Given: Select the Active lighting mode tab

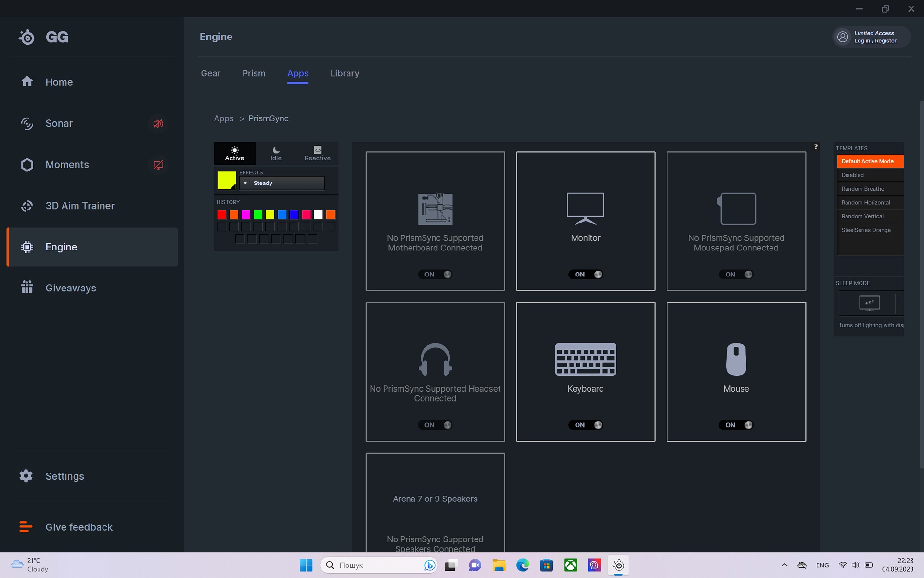Looking at the screenshot, I should [x=234, y=154].
